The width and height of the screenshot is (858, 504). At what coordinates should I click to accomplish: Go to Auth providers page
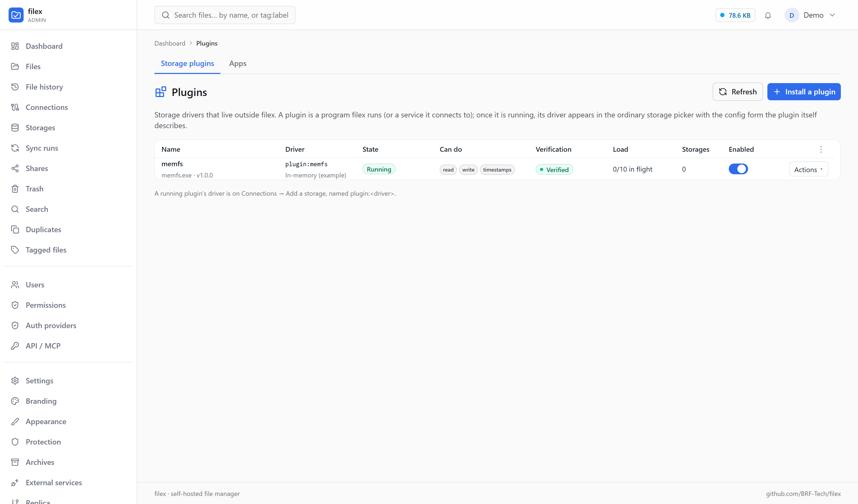51,325
